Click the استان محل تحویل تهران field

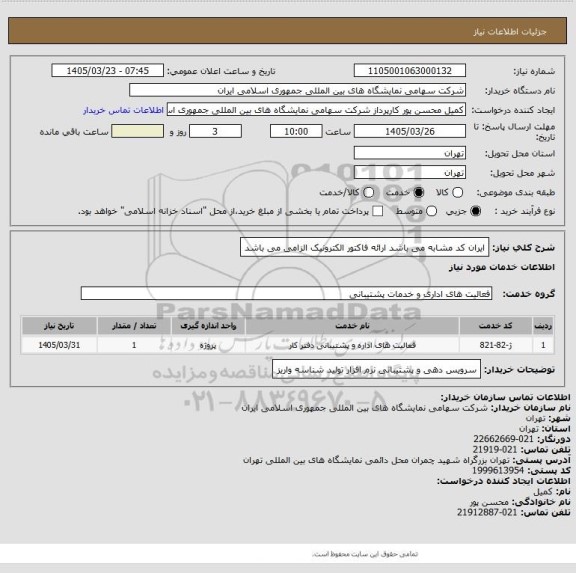tap(410, 153)
